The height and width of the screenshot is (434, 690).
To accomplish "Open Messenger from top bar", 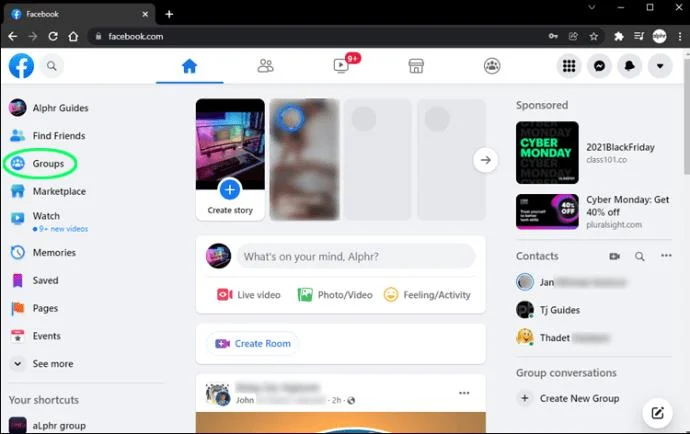I will [x=599, y=66].
